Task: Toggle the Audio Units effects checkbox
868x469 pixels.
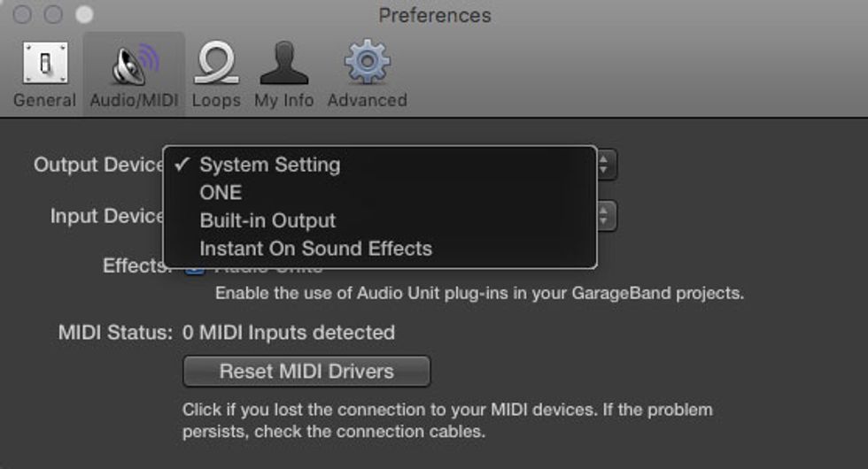Action: pyautogui.click(x=194, y=269)
